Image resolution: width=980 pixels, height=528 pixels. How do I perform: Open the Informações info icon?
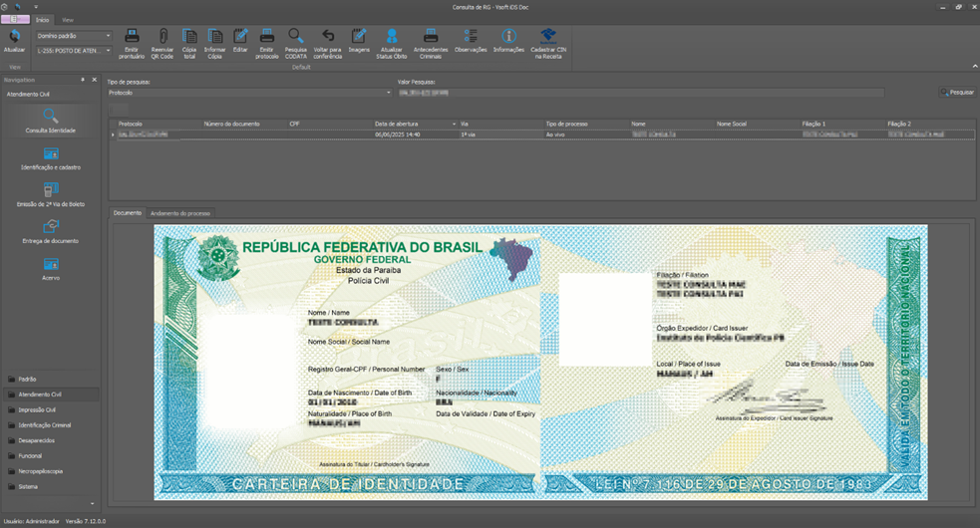coord(508,36)
